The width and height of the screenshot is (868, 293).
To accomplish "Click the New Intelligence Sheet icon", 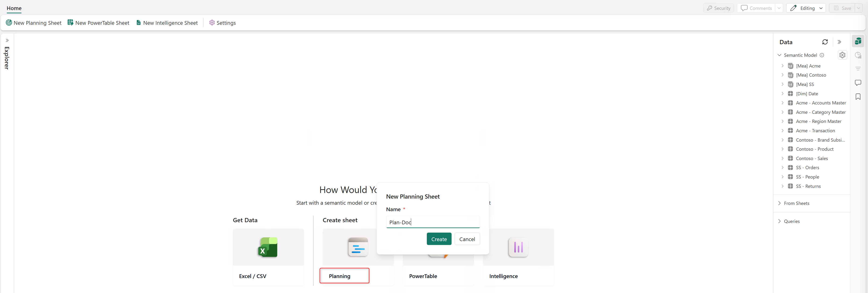I will (x=139, y=23).
